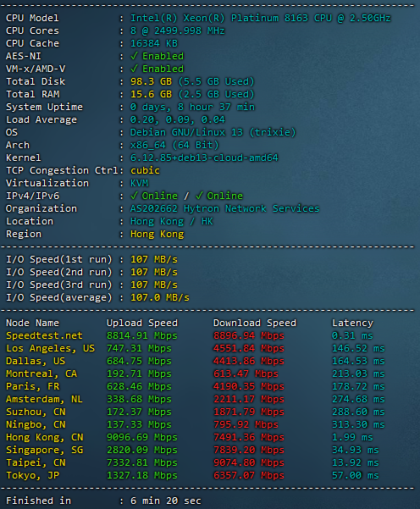Screen dimensions: 420x509
Task: Click the IPv4 Online checkmark
Action: click(x=134, y=196)
